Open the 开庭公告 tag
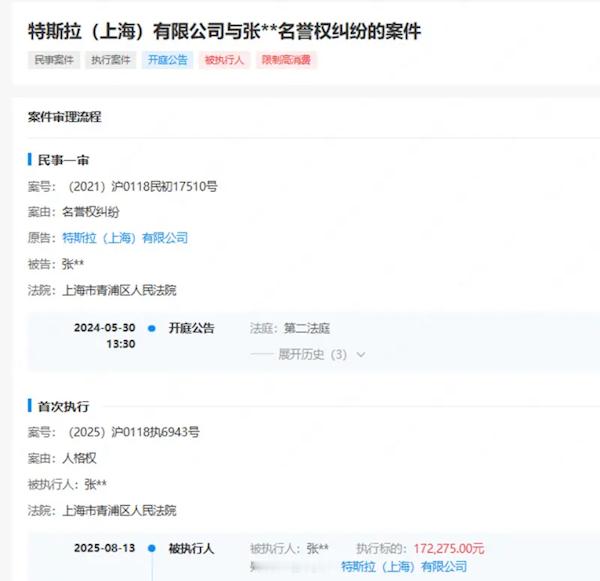This screenshot has height=581, width=600. point(168,60)
